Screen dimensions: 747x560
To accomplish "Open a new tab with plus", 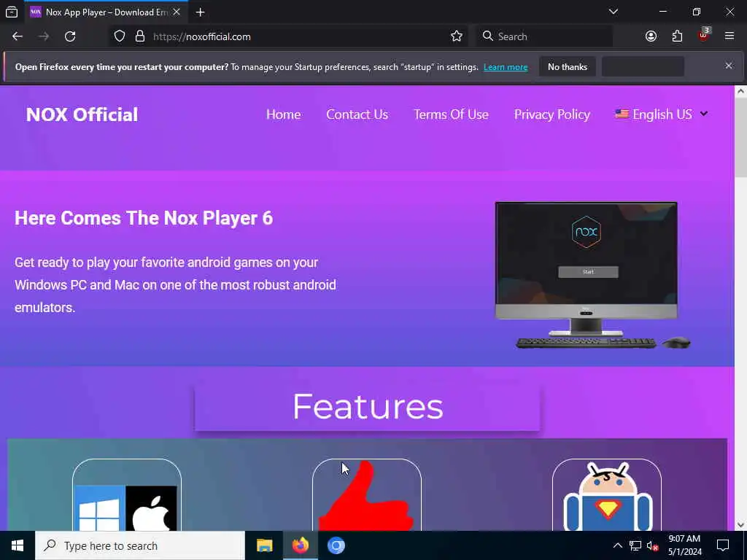I will [x=200, y=12].
